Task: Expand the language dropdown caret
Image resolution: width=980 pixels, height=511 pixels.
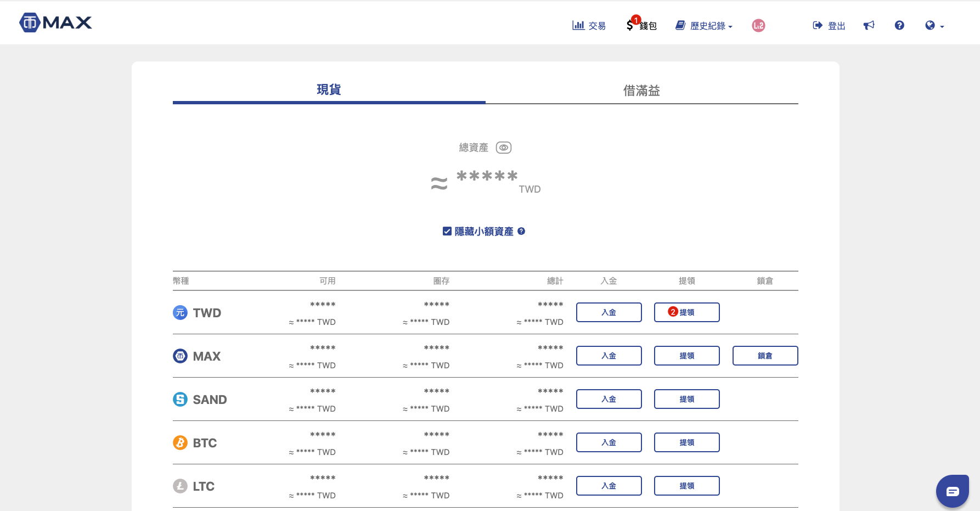Action: point(942,26)
